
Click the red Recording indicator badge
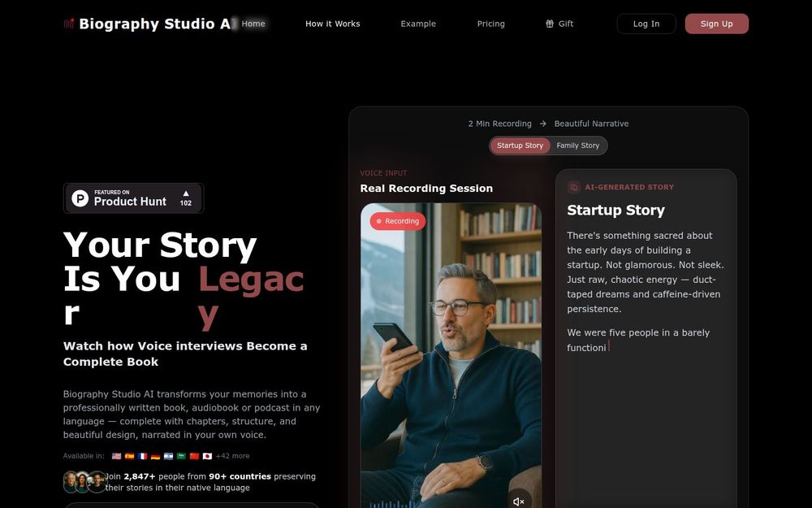point(398,221)
